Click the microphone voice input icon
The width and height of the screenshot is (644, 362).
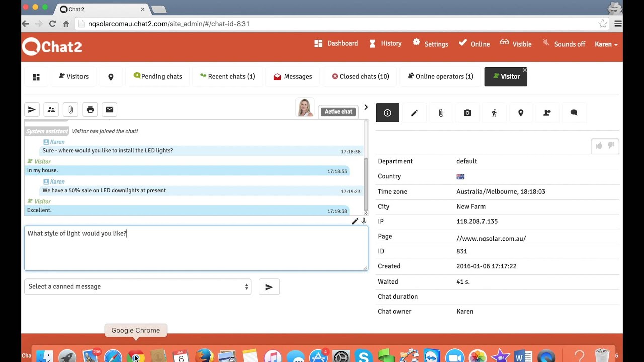point(364,221)
